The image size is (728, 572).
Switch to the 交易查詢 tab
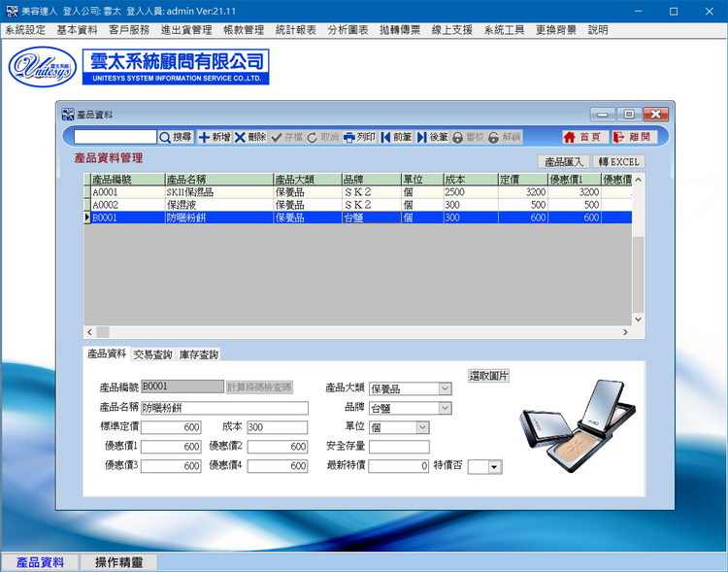pyautogui.click(x=153, y=354)
